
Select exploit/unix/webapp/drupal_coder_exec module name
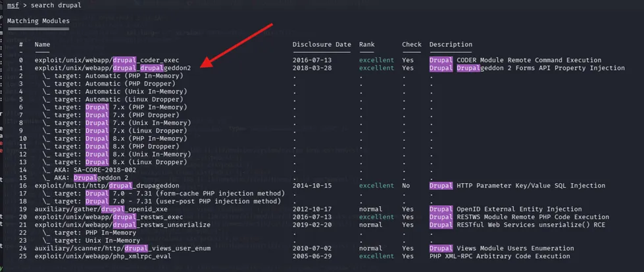pos(107,60)
